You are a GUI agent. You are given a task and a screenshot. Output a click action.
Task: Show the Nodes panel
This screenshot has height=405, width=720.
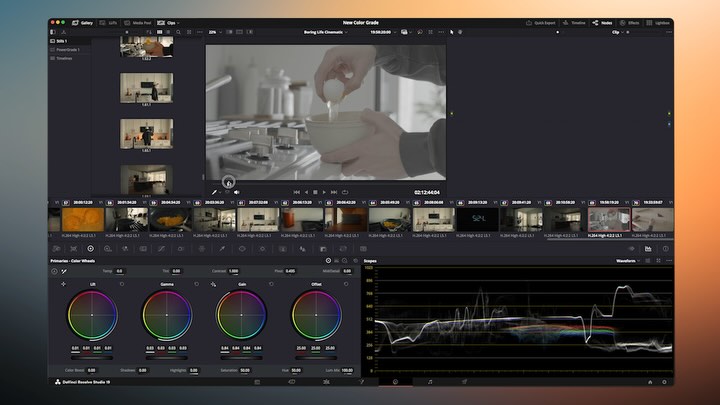click(x=603, y=22)
